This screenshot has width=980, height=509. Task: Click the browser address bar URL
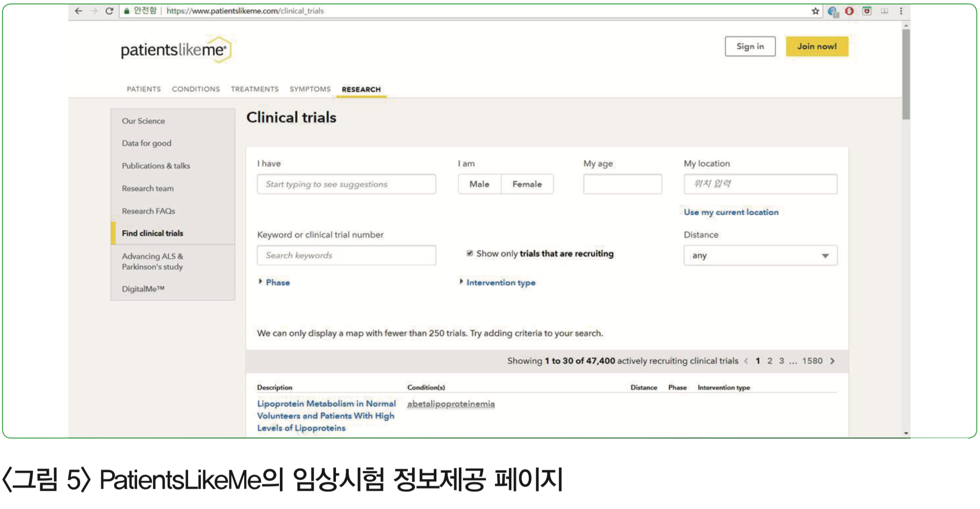point(245,11)
